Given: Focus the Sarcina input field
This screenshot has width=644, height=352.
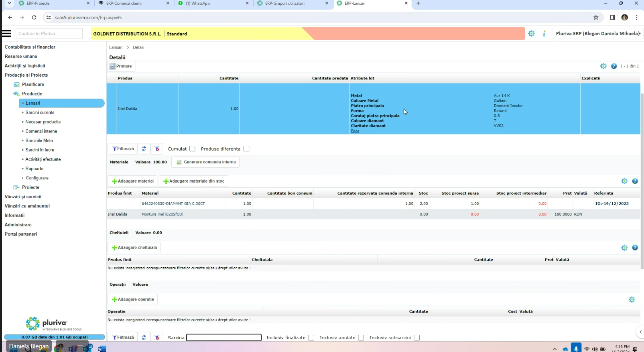Looking at the screenshot, I should click(224, 338).
